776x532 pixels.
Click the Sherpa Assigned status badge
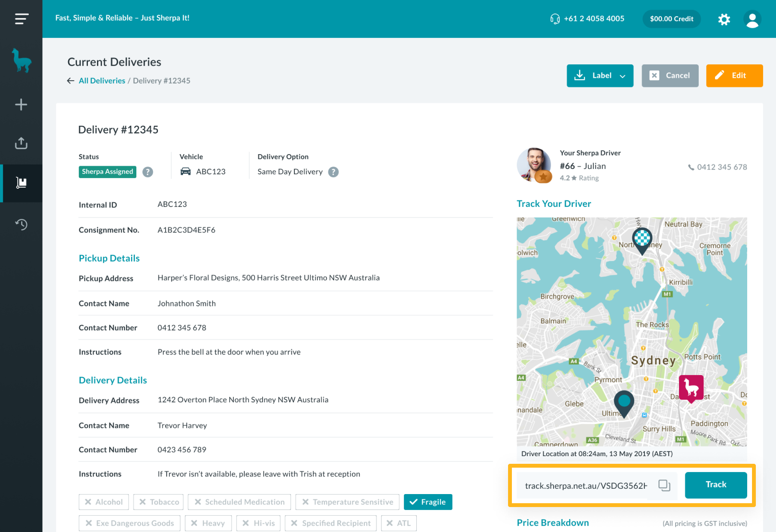(108, 172)
